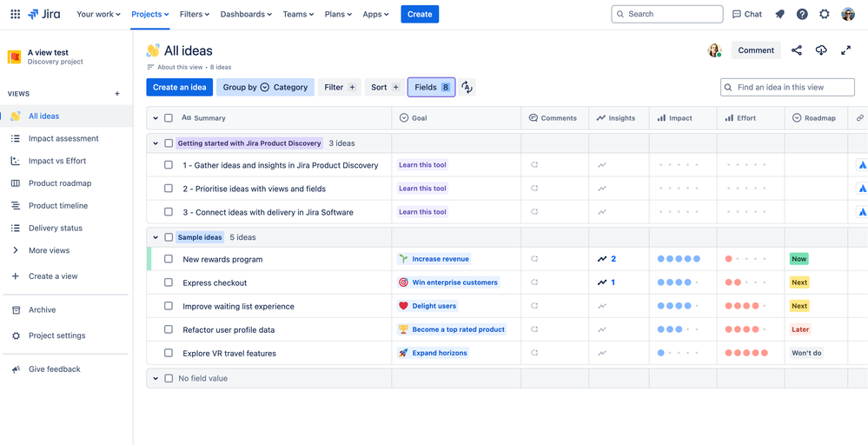Click the Now roadmap tag

[x=798, y=258]
